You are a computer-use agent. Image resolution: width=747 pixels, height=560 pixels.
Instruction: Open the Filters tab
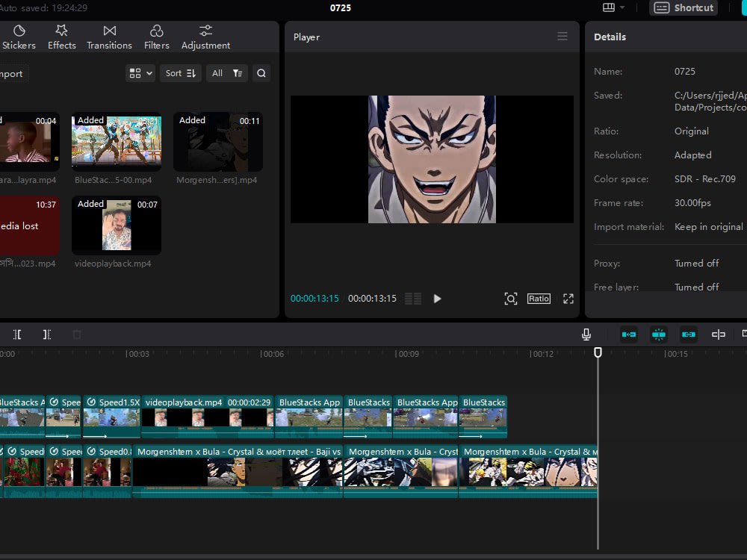pyautogui.click(x=157, y=37)
